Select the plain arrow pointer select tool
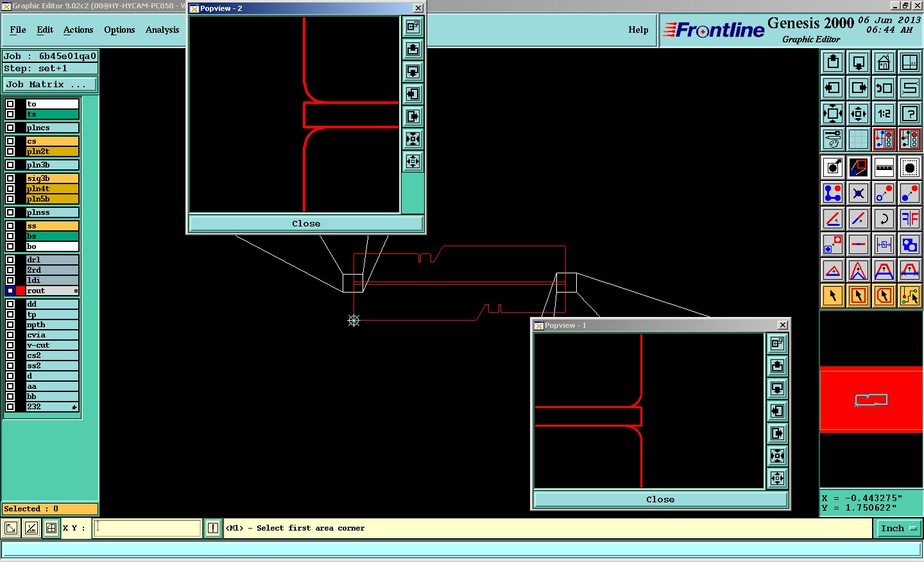The width and height of the screenshot is (924, 562). point(833,296)
